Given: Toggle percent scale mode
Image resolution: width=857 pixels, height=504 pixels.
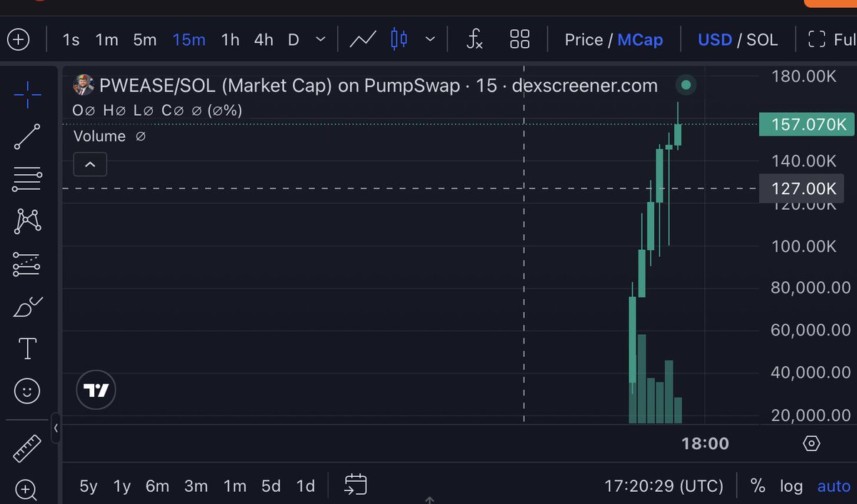Looking at the screenshot, I should (758, 486).
